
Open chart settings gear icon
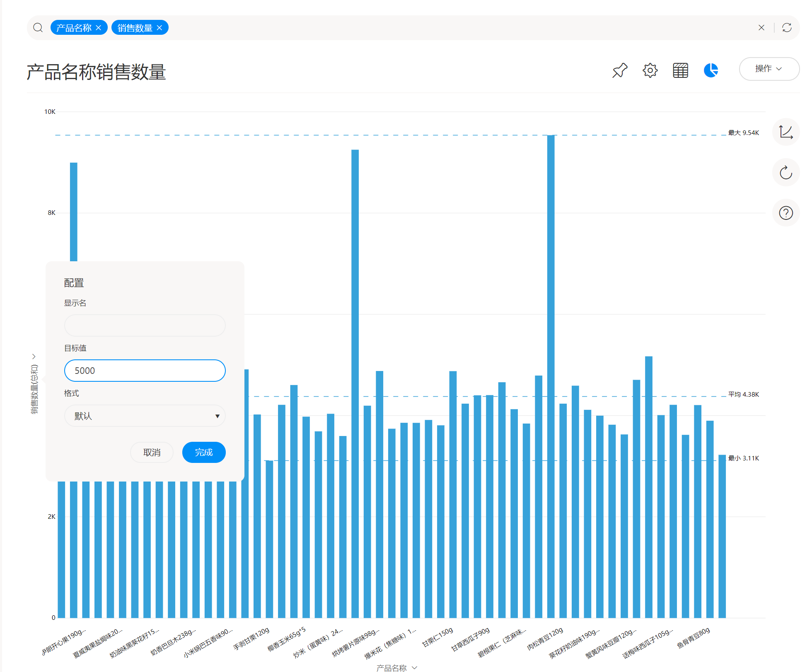click(x=650, y=70)
